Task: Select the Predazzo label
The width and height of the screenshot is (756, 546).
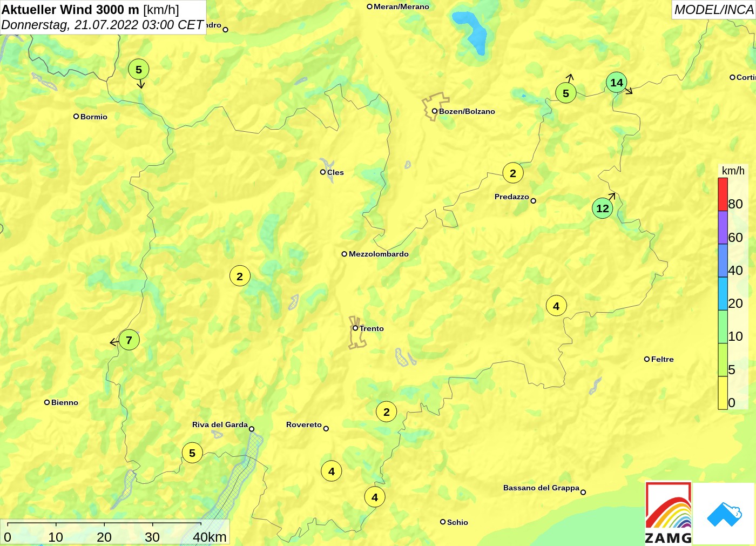Action: [512, 197]
